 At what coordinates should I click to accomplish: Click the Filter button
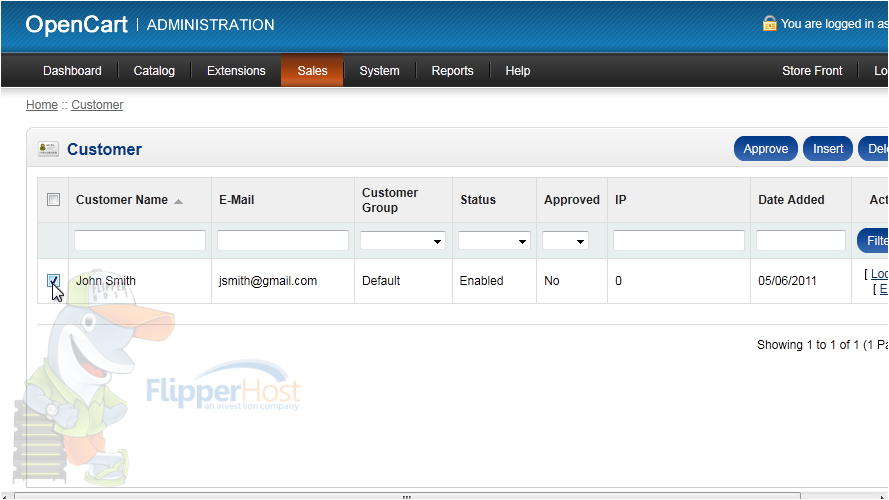[873, 240]
